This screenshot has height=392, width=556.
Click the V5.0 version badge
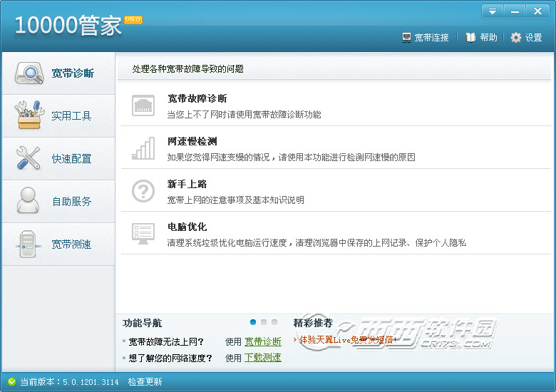133,20
